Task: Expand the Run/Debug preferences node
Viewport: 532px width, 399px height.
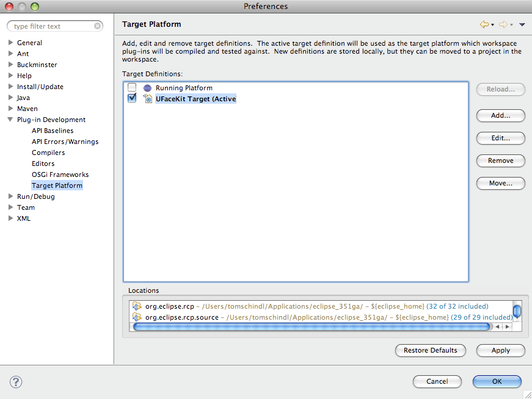Action: 10,196
